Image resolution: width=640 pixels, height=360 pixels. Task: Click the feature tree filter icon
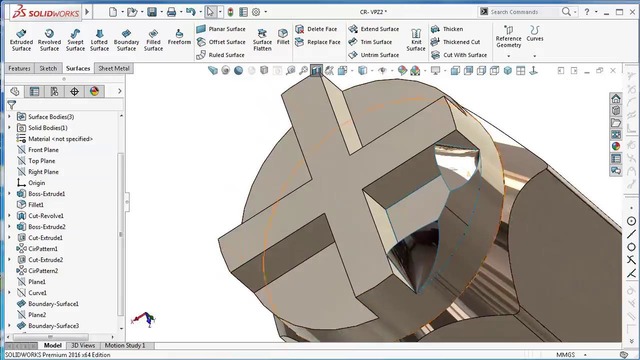tap(12, 105)
